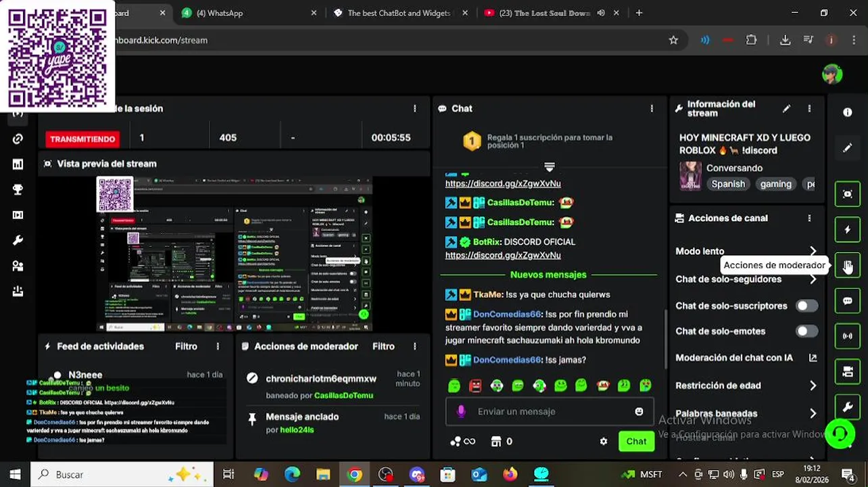Open the trophy achievements sidebar icon
This screenshot has height=487, width=868.
pos(18,190)
